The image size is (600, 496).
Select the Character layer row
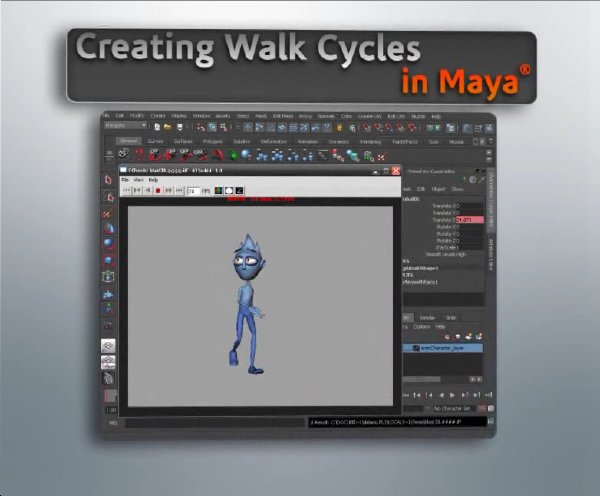(443, 348)
